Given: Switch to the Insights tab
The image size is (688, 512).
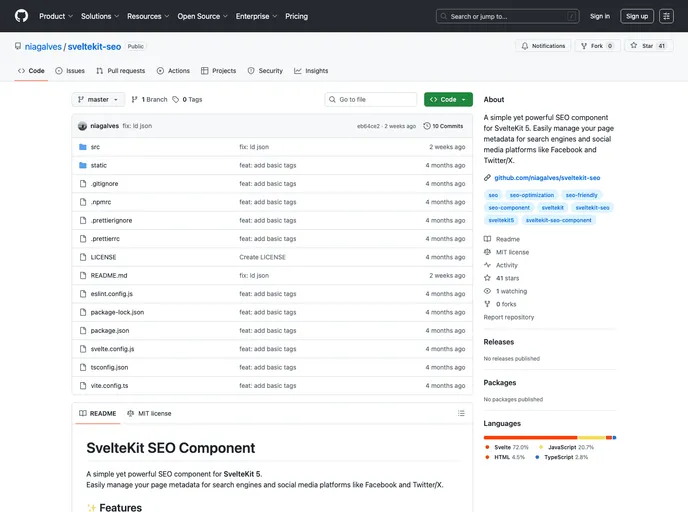Looking at the screenshot, I should [x=311, y=71].
